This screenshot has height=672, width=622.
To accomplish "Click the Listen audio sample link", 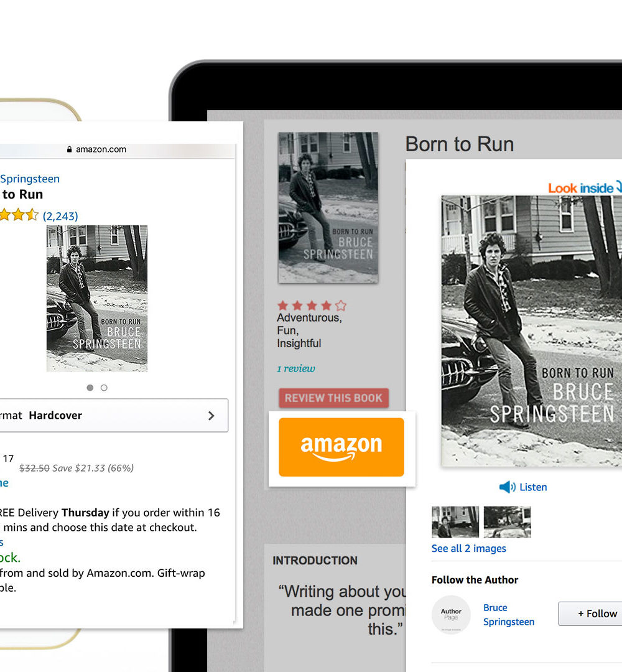I will 533,487.
